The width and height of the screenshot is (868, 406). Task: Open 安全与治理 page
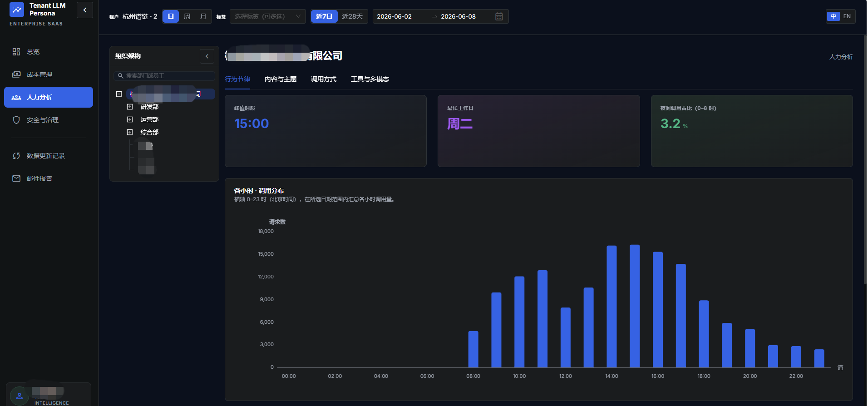click(49, 120)
